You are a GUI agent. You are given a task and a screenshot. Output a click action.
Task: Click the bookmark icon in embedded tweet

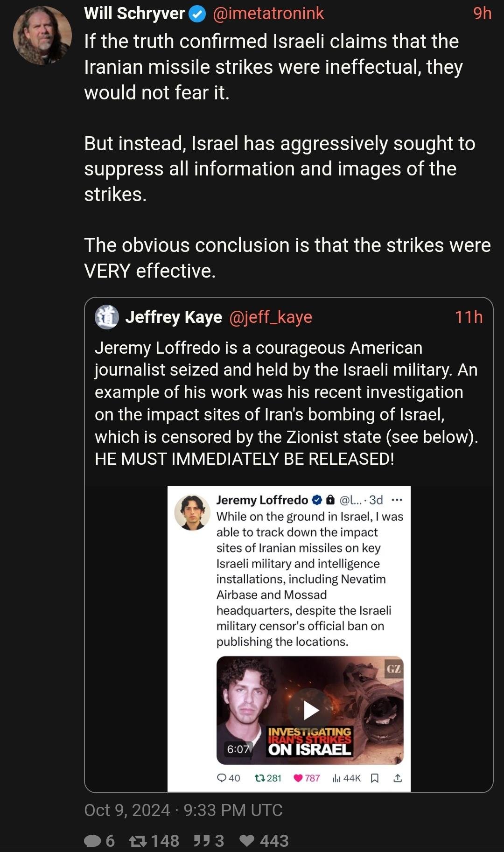point(374,778)
